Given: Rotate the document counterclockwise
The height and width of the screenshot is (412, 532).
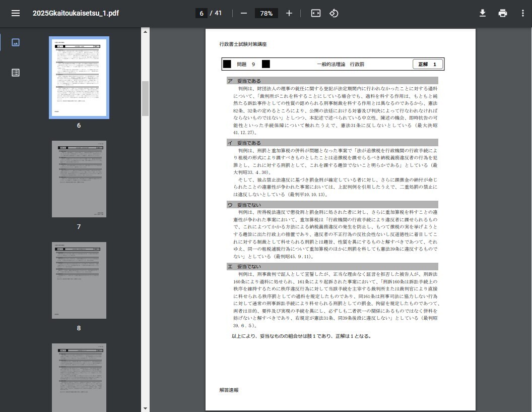Looking at the screenshot, I should point(334,13).
